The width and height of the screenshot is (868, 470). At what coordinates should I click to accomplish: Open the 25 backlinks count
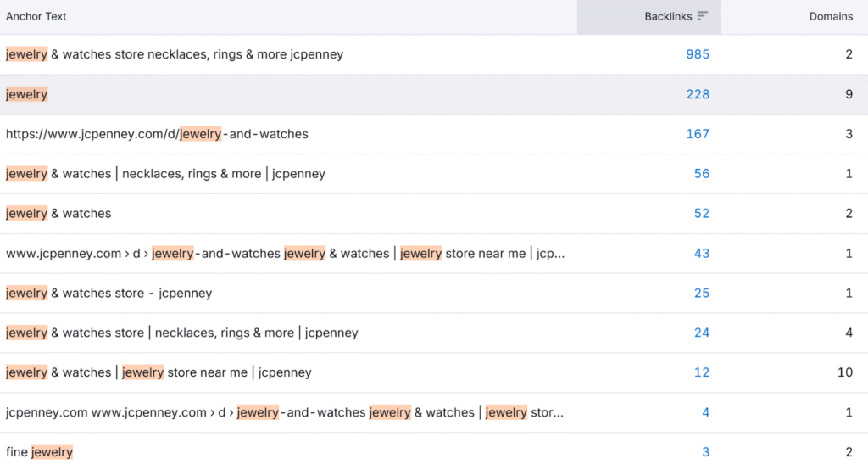[701, 294]
